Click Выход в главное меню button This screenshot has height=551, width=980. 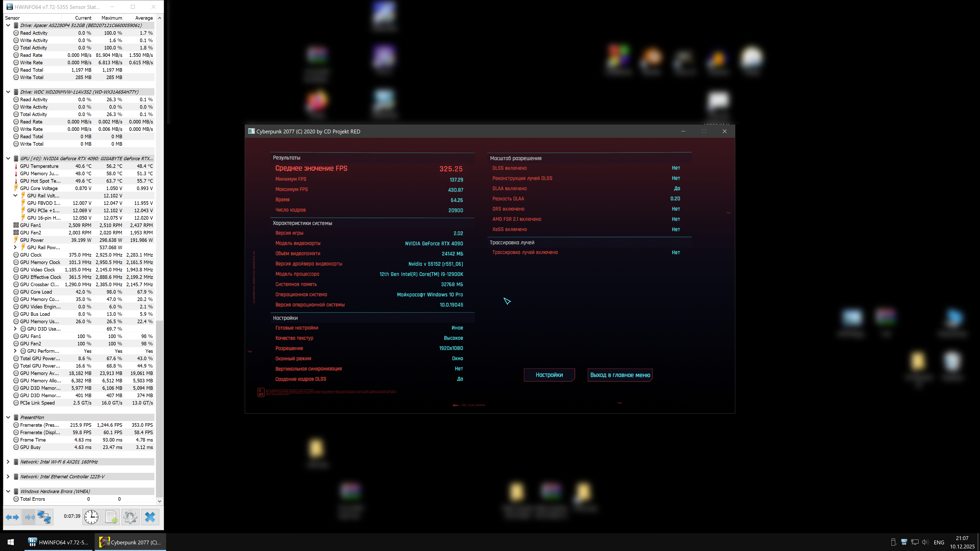pyautogui.click(x=620, y=375)
